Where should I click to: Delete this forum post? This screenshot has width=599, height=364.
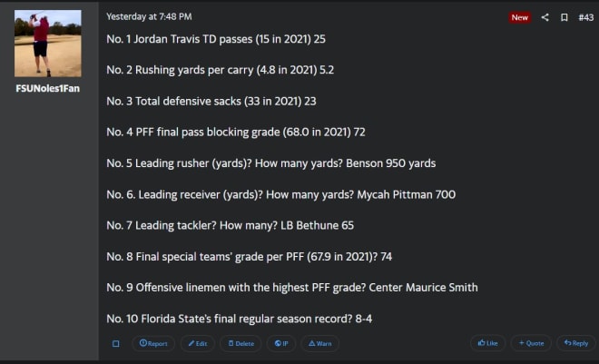coord(241,343)
